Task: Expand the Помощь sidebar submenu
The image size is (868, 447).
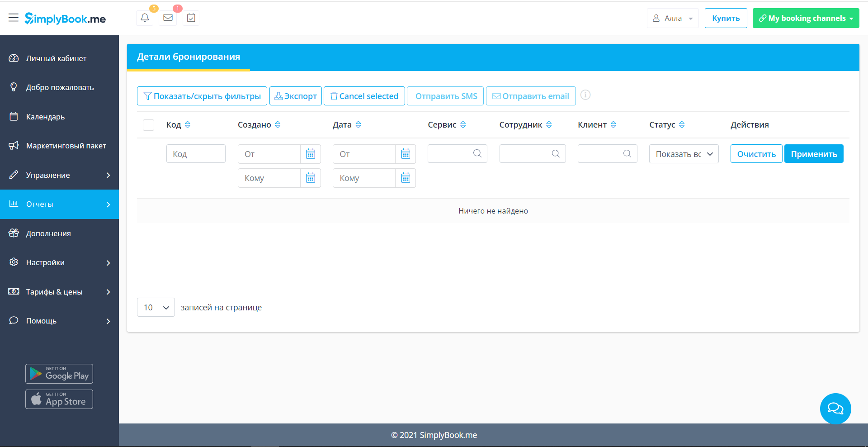Action: point(108,321)
